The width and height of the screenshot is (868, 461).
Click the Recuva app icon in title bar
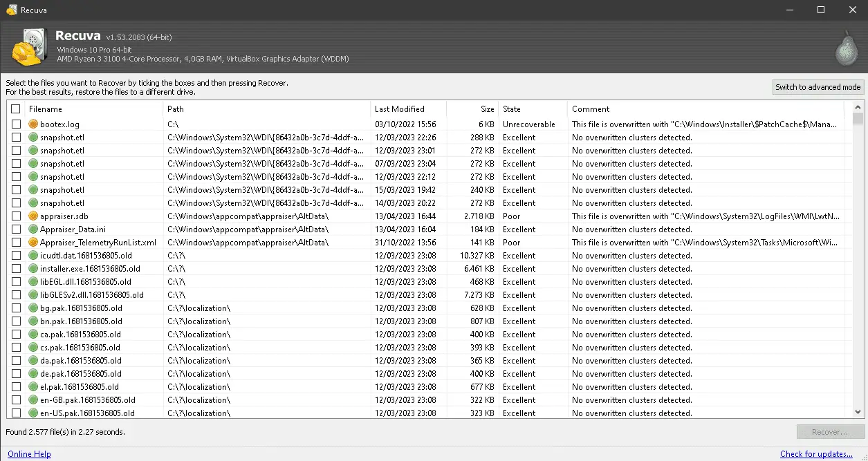12,10
